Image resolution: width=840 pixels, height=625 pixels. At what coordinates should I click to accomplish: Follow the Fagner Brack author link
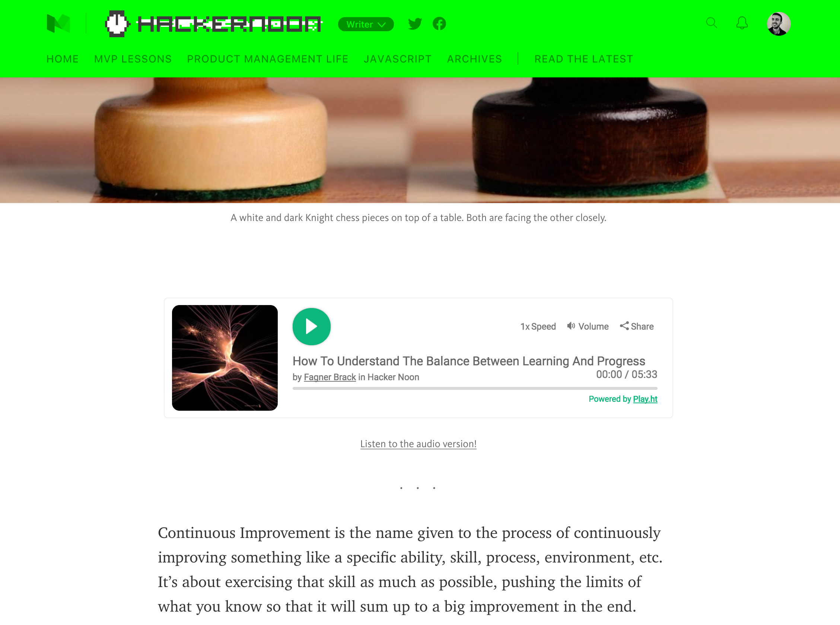click(330, 377)
